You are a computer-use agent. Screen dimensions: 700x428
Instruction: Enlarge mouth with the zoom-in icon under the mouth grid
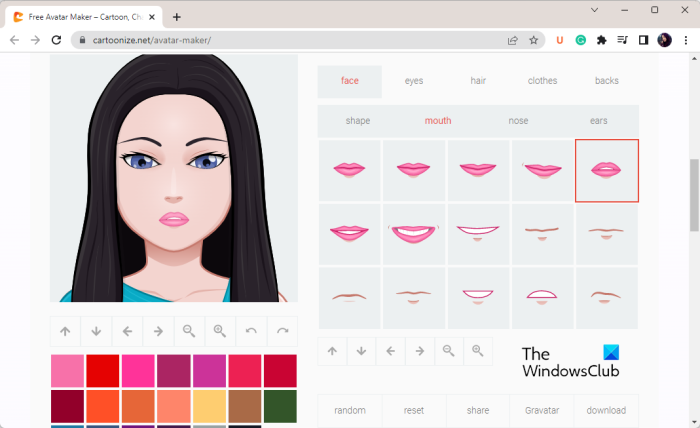point(478,351)
